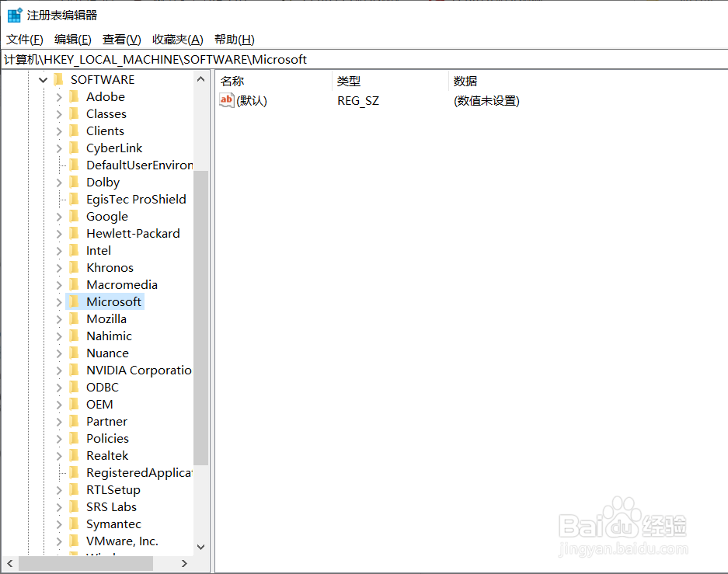Expand the Classes key chevron
The width and height of the screenshot is (728, 574).
[59, 114]
